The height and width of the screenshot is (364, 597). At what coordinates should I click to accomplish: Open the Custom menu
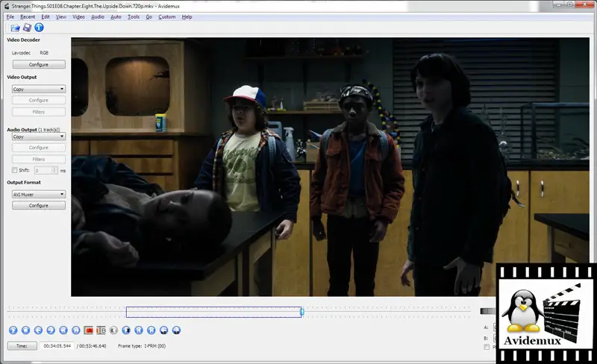click(x=167, y=16)
